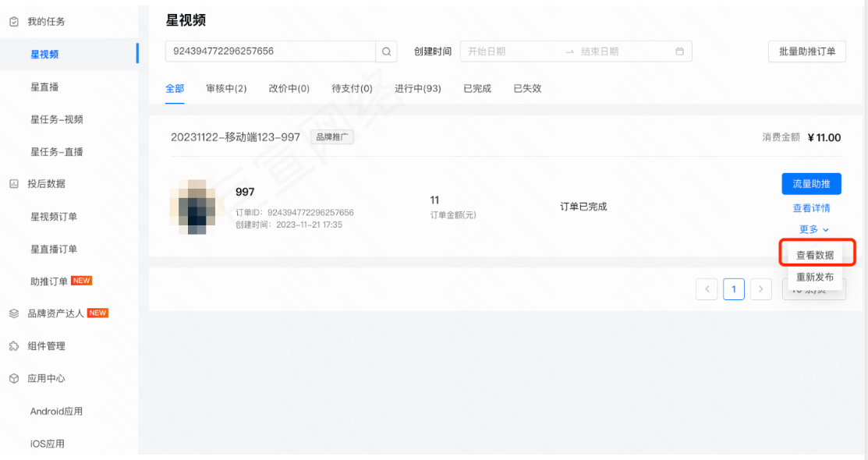Switch to the 进行中(93) tab
This screenshot has height=460, width=868.
[418, 89]
